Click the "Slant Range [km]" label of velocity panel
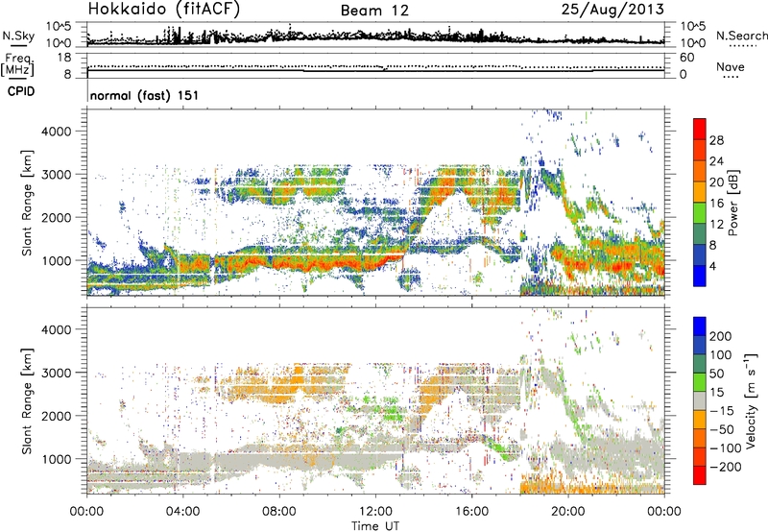768x532 pixels. click(x=28, y=400)
